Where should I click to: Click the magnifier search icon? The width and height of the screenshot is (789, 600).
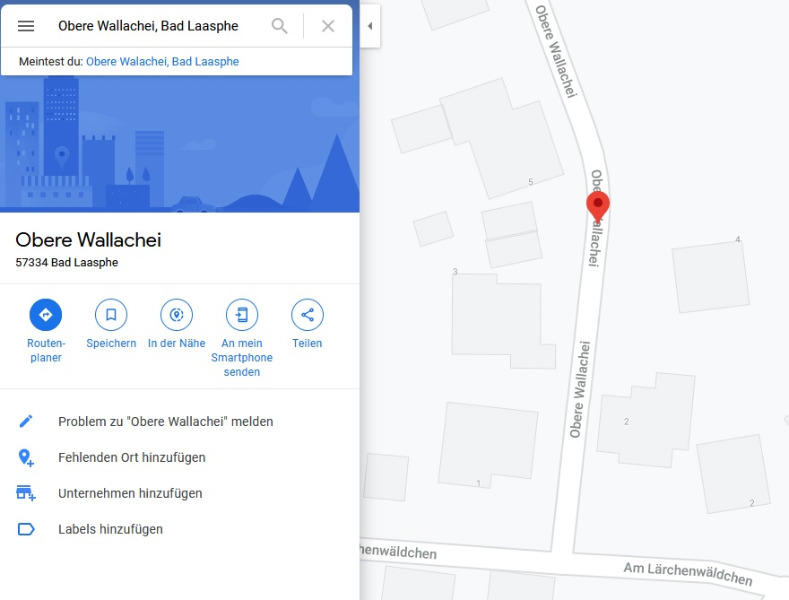[279, 26]
